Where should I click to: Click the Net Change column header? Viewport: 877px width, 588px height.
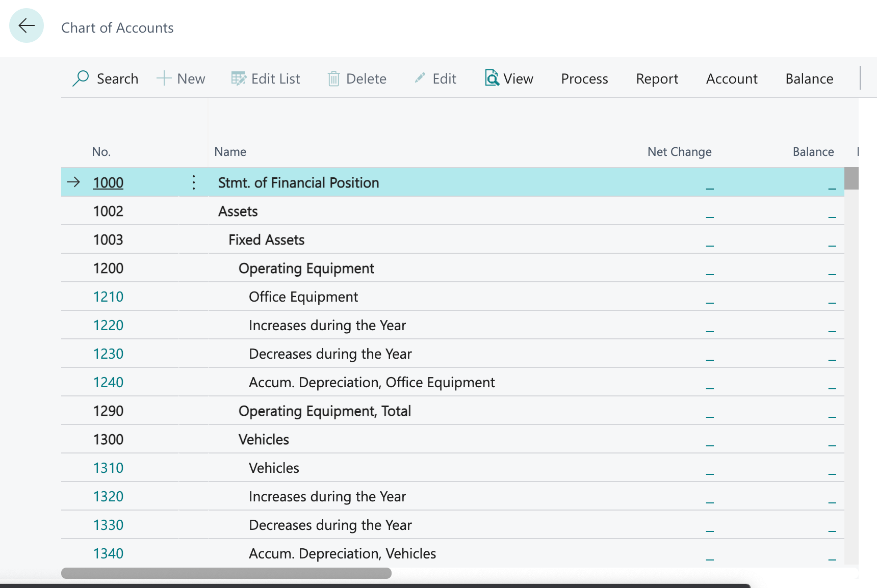click(679, 152)
